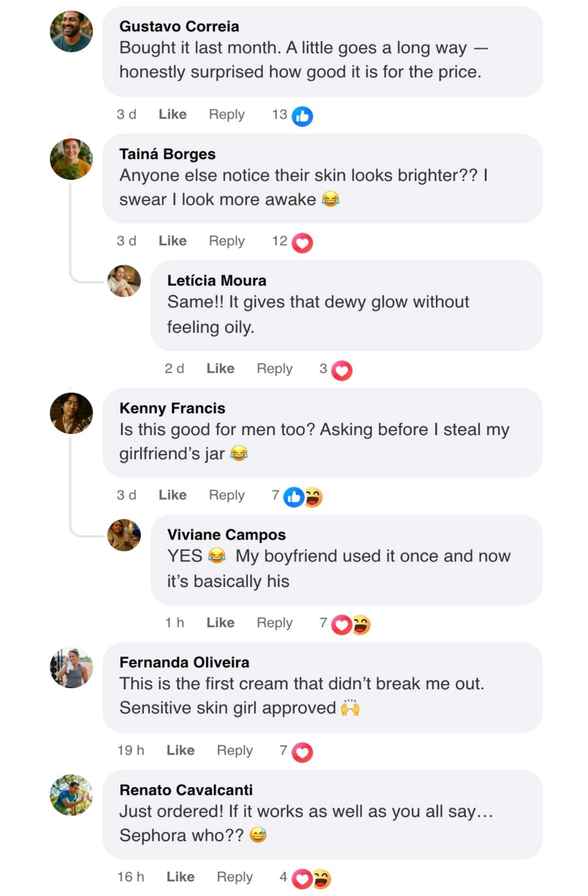Click Kenny Francis' avatar photo
This screenshot has width=588, height=896.
point(72,413)
